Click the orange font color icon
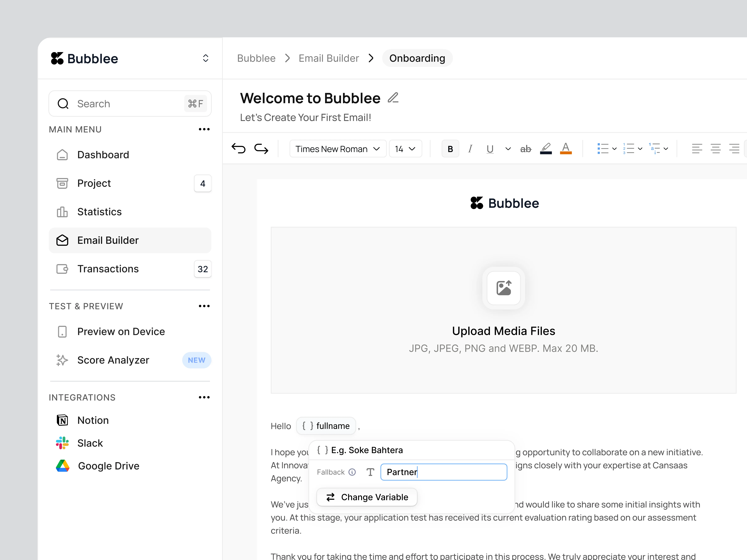The width and height of the screenshot is (747, 560). (566, 149)
